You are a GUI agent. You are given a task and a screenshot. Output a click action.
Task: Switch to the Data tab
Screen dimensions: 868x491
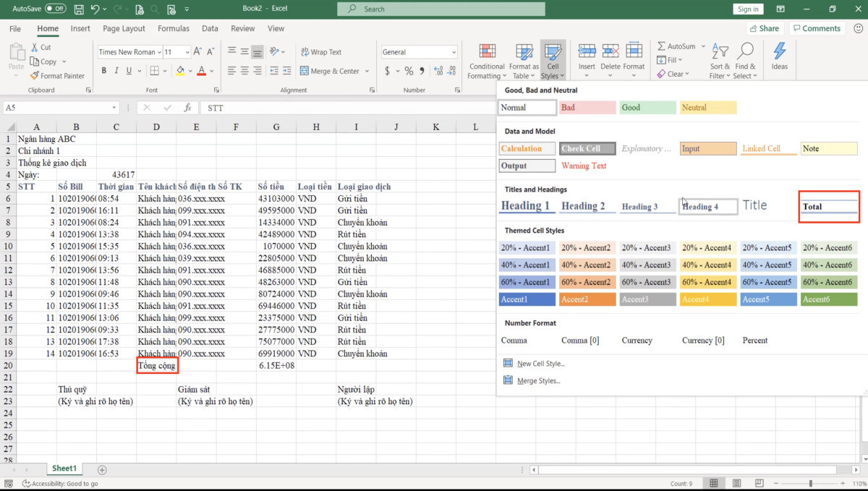[x=210, y=29]
